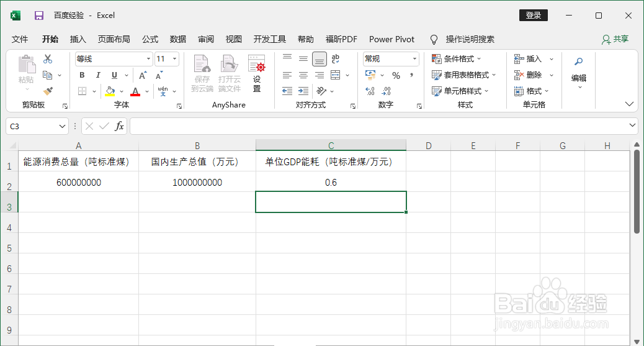
Task: Select cell C2 containing 0.6
Action: 331,181
